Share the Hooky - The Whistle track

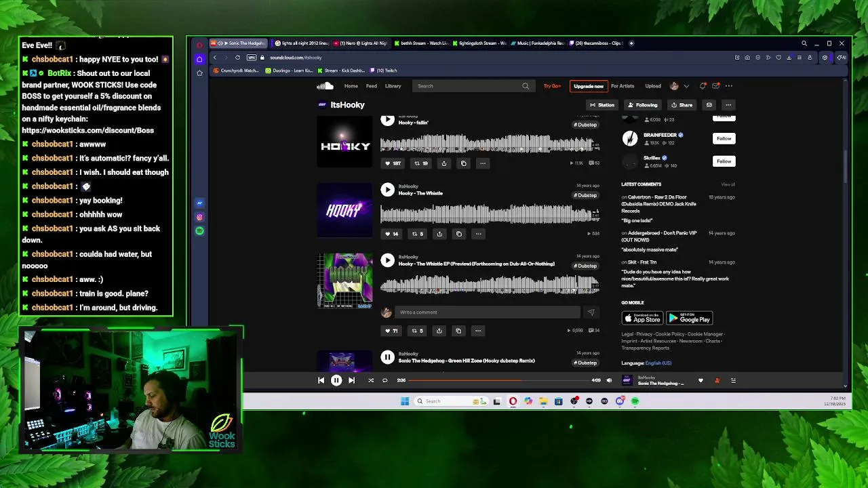point(439,234)
